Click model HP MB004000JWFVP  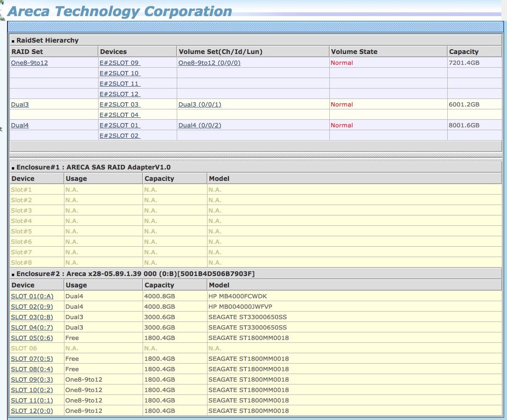pyautogui.click(x=240, y=306)
